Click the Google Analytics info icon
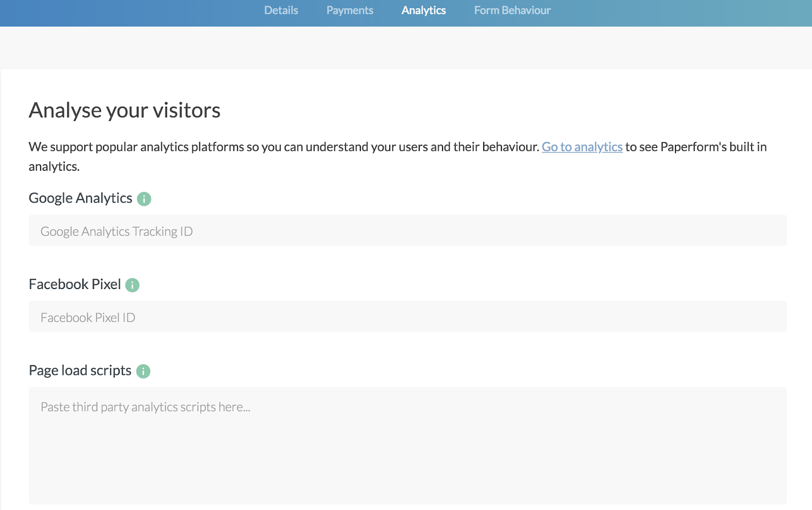 (x=144, y=199)
